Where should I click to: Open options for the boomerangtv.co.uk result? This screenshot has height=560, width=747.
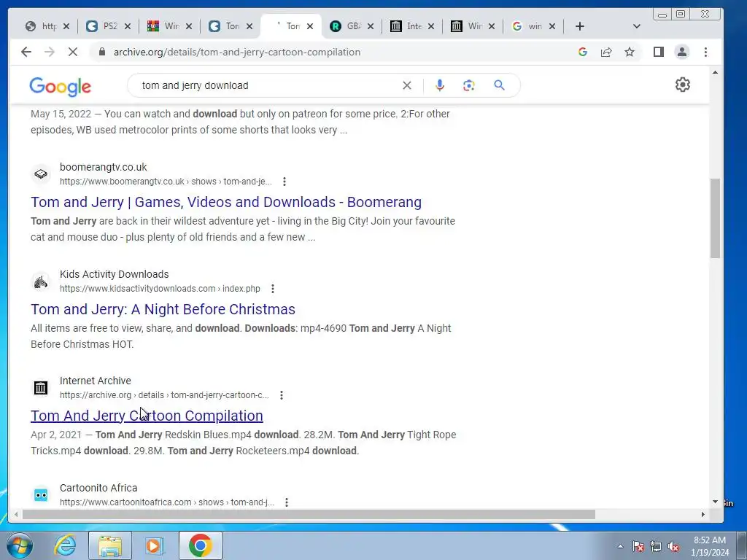tap(285, 182)
